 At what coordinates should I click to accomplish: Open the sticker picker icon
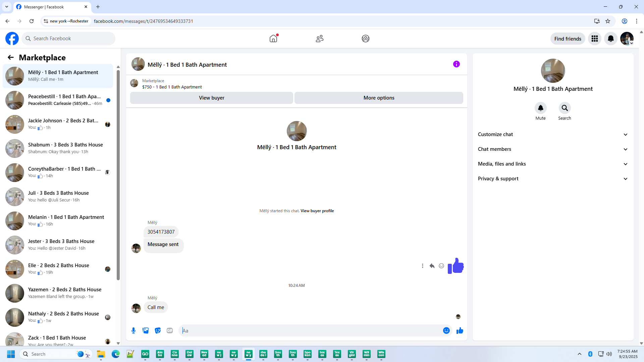point(158,330)
